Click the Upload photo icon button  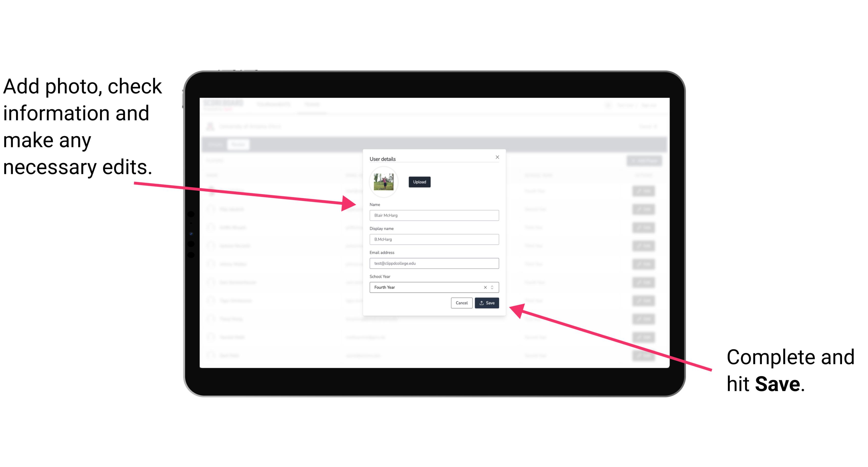coord(419,182)
